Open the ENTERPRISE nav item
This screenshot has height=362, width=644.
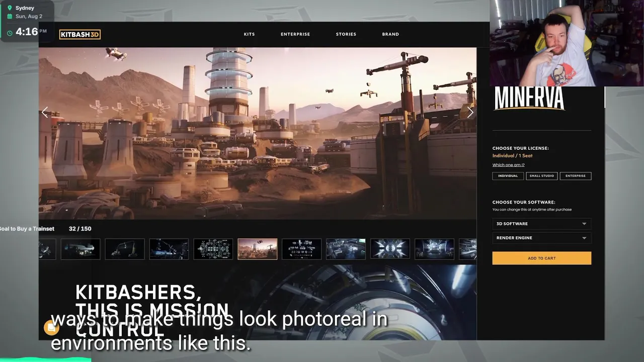(295, 34)
